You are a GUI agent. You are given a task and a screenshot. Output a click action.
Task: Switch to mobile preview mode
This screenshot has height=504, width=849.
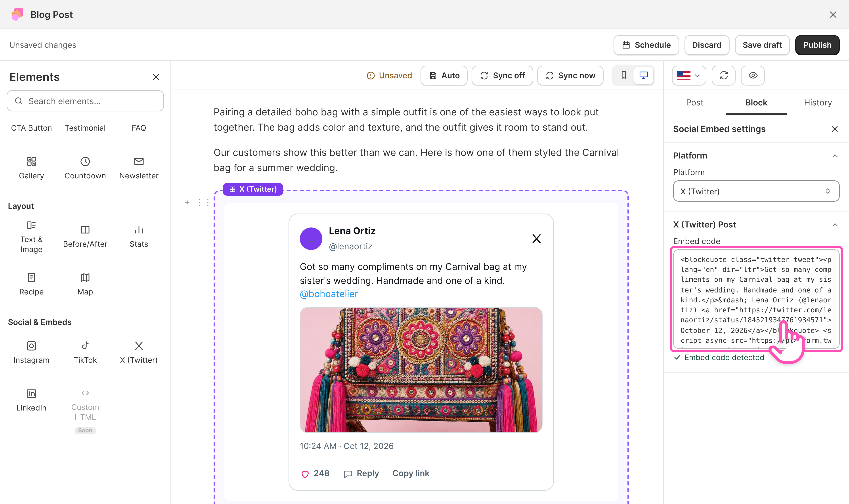(x=623, y=75)
